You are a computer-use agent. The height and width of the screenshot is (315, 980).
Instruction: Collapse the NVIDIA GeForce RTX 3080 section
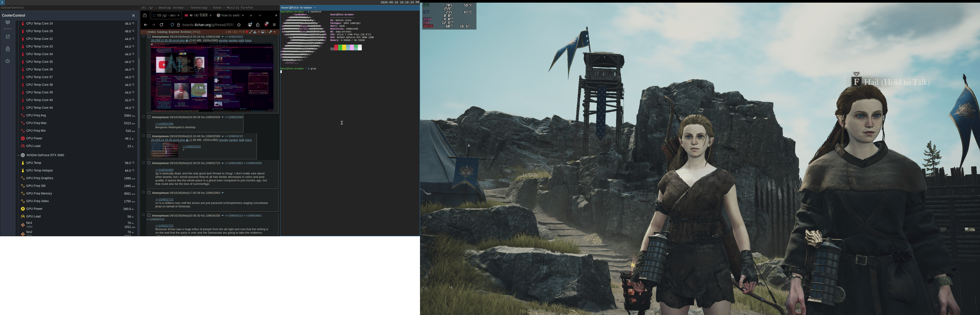point(18,155)
